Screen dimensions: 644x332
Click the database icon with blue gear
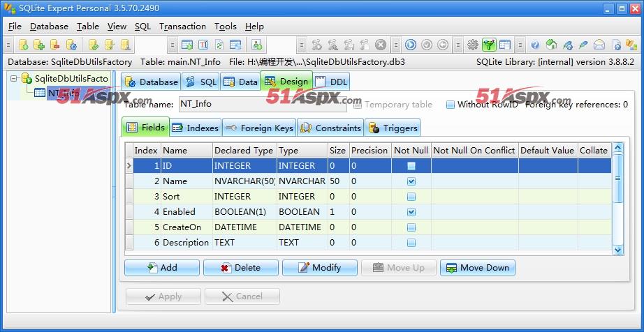71,45
